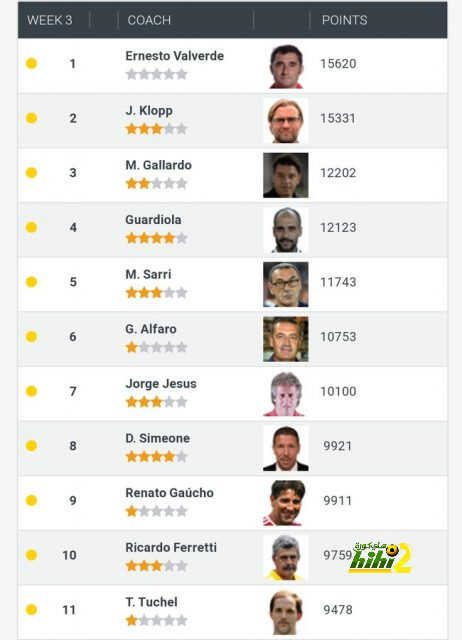Click the yellow dot beside rank 1
Image resolution: width=462 pixels, height=640 pixels.
pyautogui.click(x=31, y=64)
